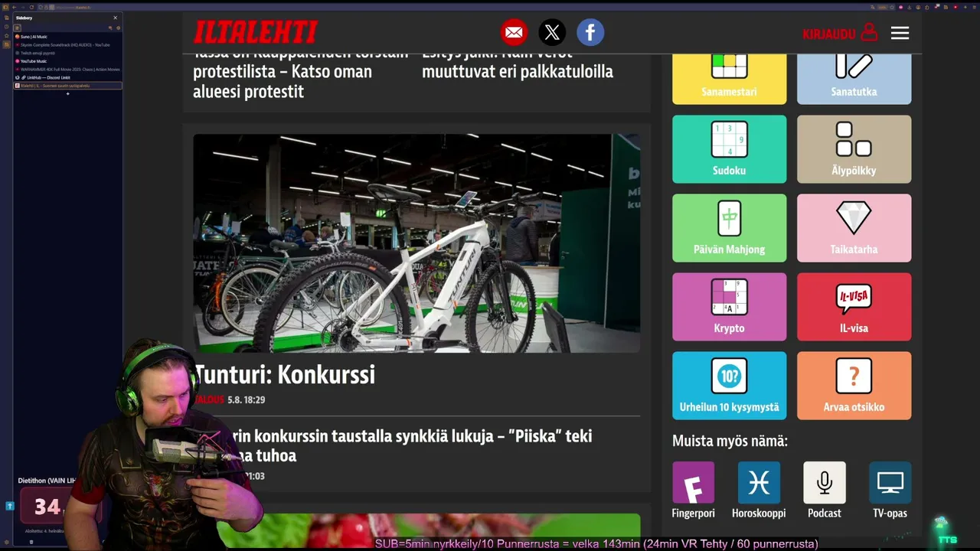Switch to Suno AI Music tab
980x551 pixels.
pyautogui.click(x=67, y=37)
